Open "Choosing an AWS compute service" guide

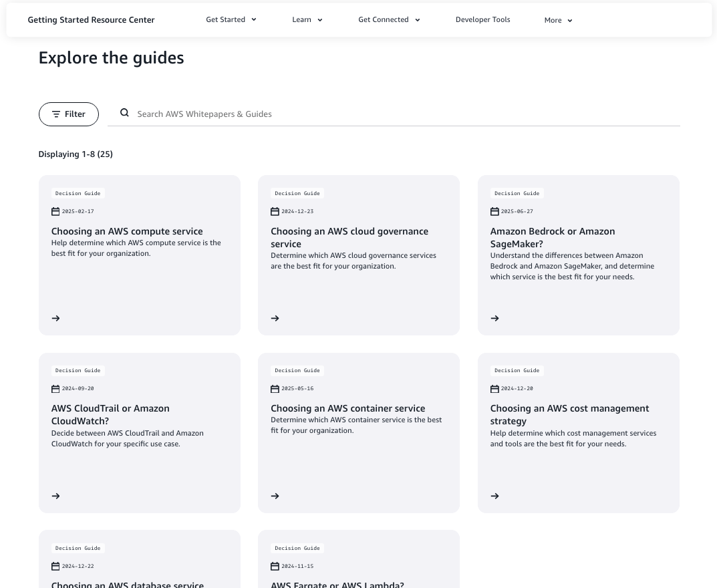point(127,232)
